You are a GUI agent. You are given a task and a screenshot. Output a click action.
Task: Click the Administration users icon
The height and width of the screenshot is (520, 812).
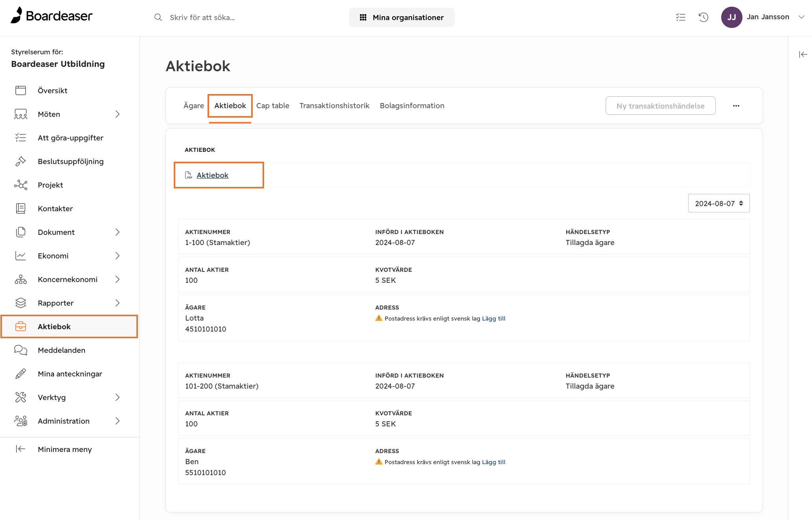[x=21, y=421]
